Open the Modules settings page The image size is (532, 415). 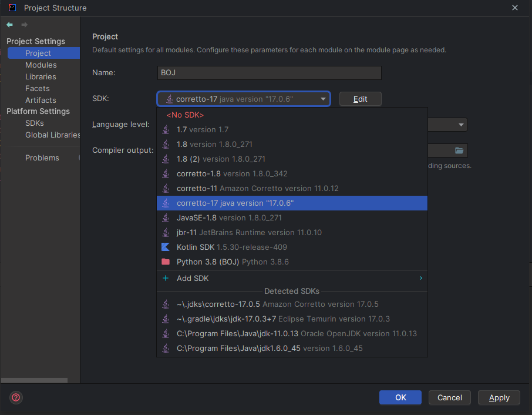coord(41,65)
